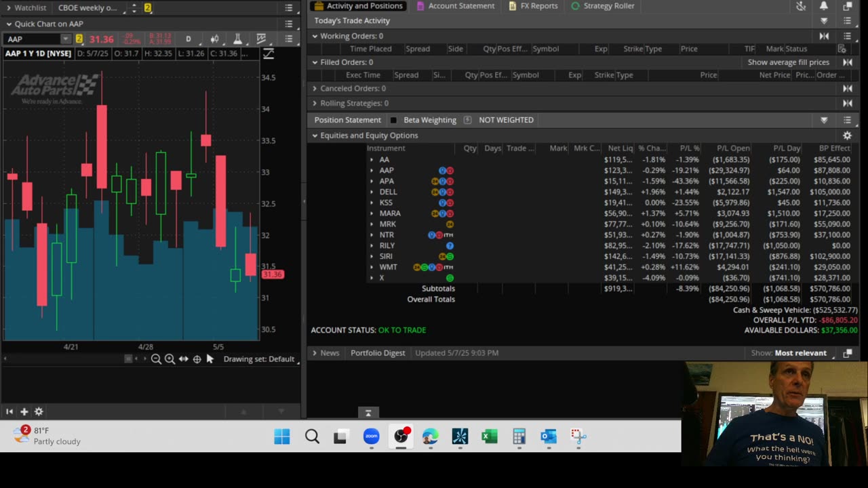Collapse Equities and Equity Options group
The width and height of the screenshot is (868, 488).
tap(315, 136)
